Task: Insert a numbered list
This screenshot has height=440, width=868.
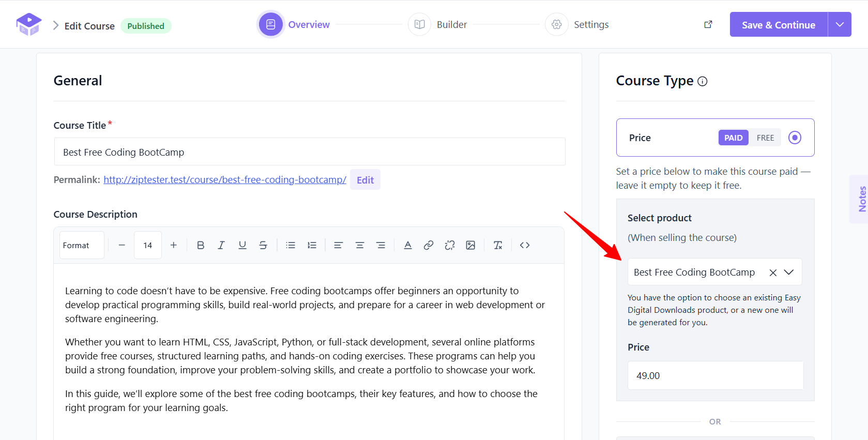Action: (x=312, y=245)
